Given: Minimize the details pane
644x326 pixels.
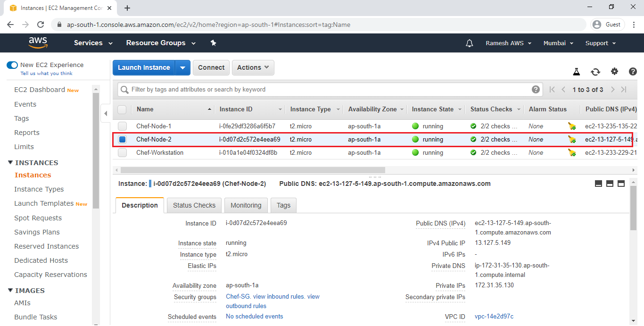Looking at the screenshot, I should (598, 184).
